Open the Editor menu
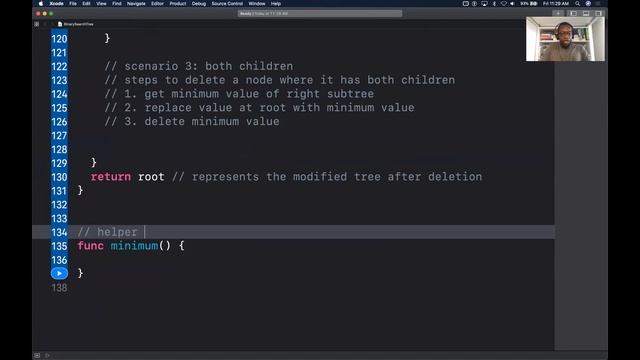Image resolution: width=640 pixels, height=360 pixels. tap(157, 4)
